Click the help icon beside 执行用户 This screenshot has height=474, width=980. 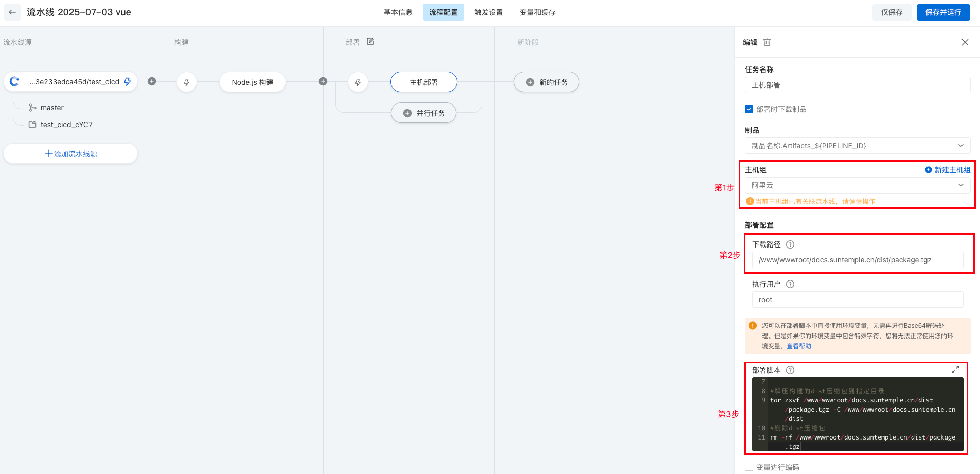[x=790, y=284]
